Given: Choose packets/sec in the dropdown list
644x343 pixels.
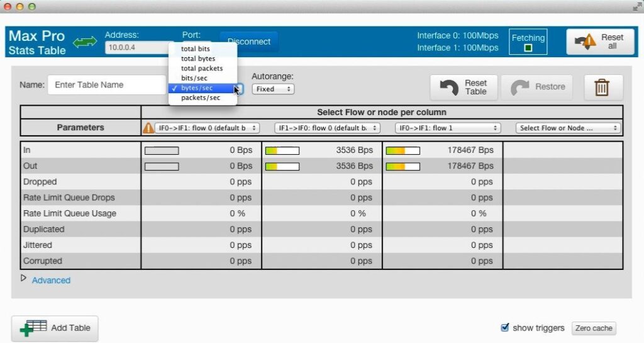Looking at the screenshot, I should click(x=201, y=98).
